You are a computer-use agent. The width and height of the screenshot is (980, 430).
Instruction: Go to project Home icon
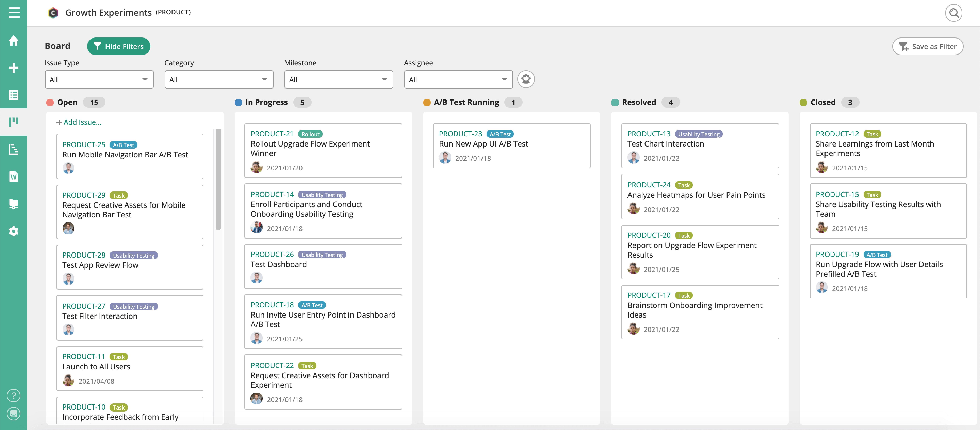tap(14, 41)
